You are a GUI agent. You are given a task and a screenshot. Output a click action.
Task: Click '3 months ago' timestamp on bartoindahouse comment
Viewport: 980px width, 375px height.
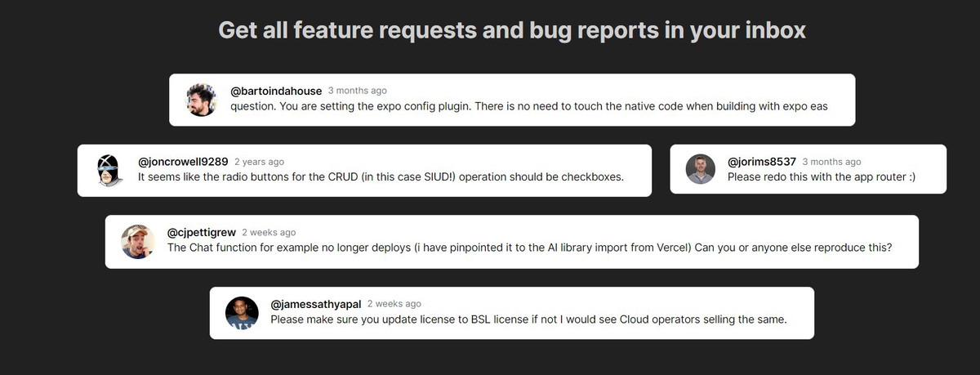(358, 91)
